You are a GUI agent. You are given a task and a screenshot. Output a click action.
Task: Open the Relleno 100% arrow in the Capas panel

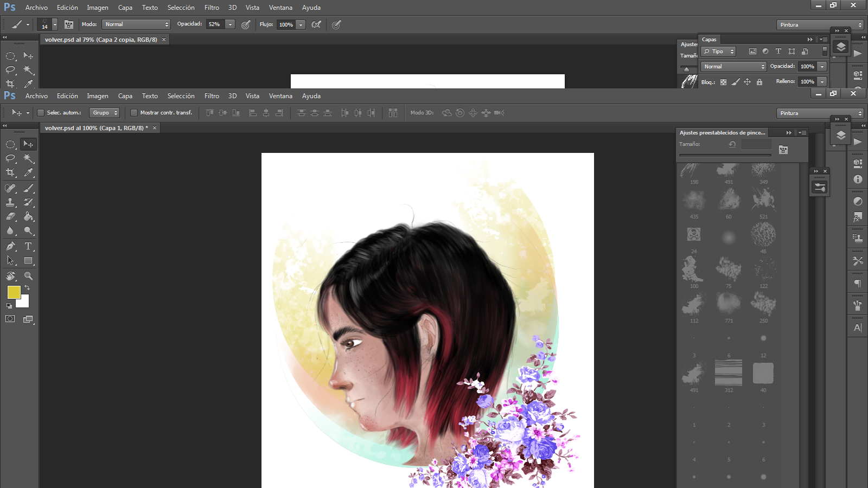tap(822, 82)
